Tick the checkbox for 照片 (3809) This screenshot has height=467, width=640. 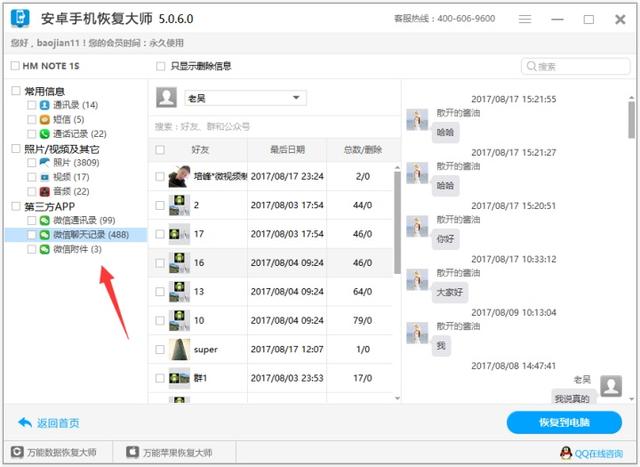31,162
